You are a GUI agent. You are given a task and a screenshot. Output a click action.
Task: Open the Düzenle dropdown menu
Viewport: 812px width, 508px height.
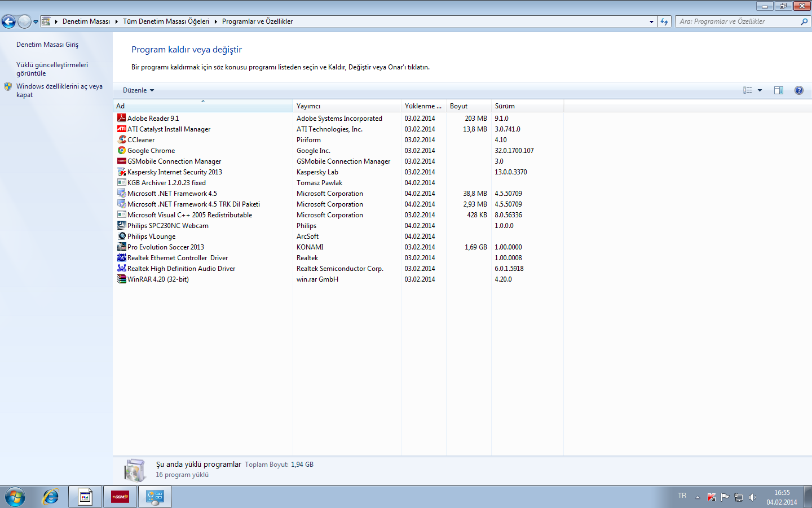pos(138,90)
